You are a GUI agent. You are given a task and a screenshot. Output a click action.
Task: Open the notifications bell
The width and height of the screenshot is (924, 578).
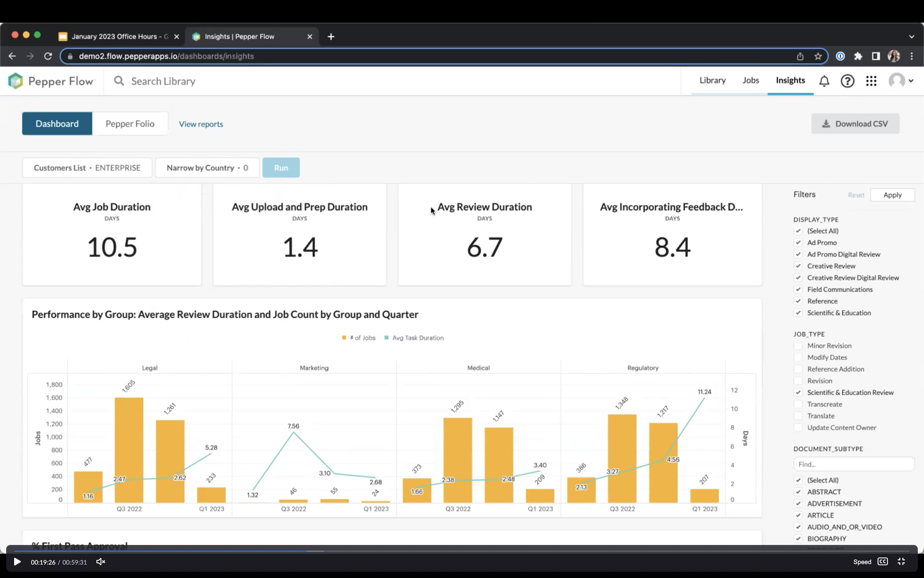click(824, 81)
